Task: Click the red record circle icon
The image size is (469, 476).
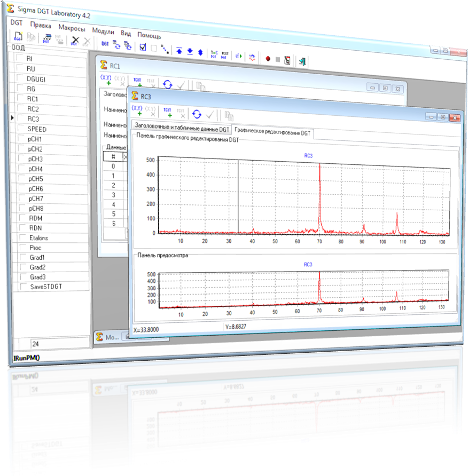Action: pyautogui.click(x=268, y=59)
